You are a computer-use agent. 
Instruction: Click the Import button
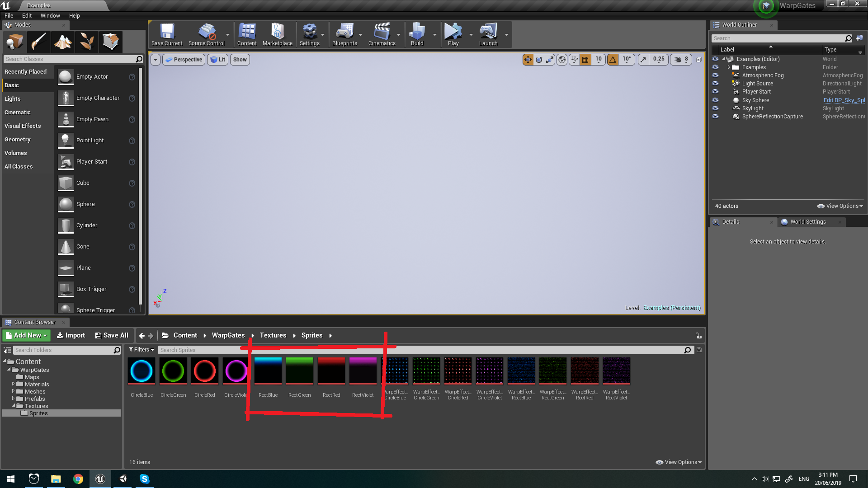coord(71,335)
